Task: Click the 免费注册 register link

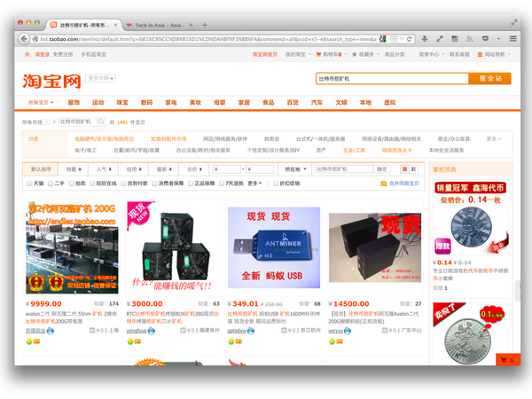Action: 63,54
